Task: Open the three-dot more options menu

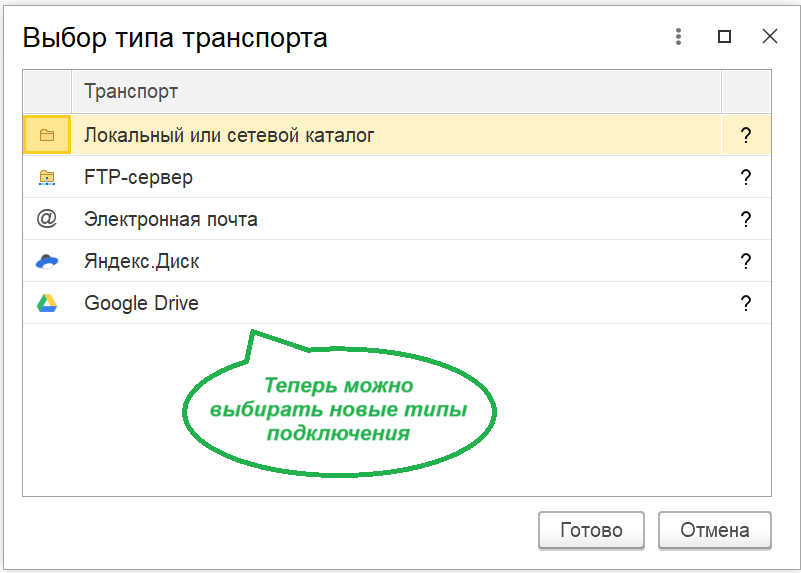Action: (679, 37)
